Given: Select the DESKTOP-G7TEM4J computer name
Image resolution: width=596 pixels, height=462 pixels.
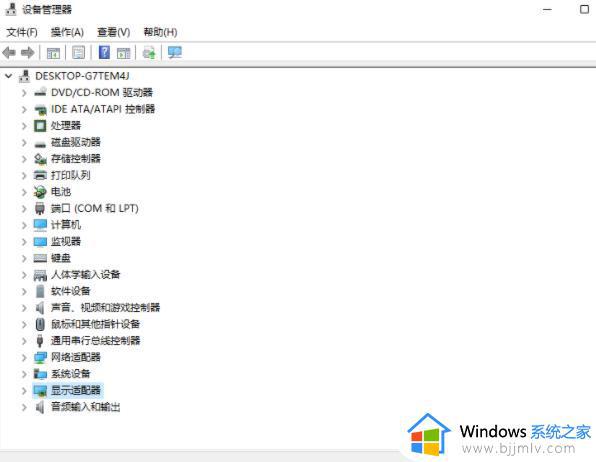Looking at the screenshot, I should point(82,76).
